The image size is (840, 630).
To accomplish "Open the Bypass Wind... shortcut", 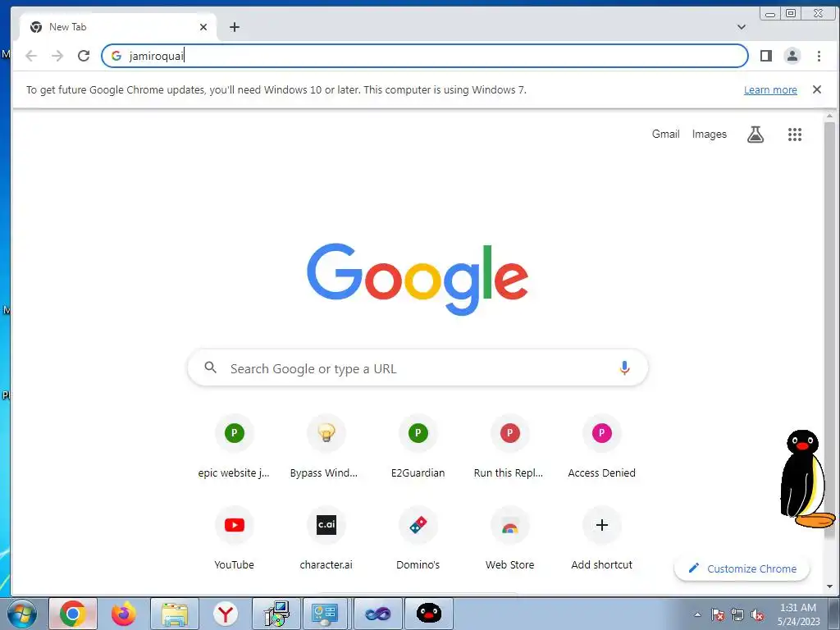I will click(x=326, y=447).
